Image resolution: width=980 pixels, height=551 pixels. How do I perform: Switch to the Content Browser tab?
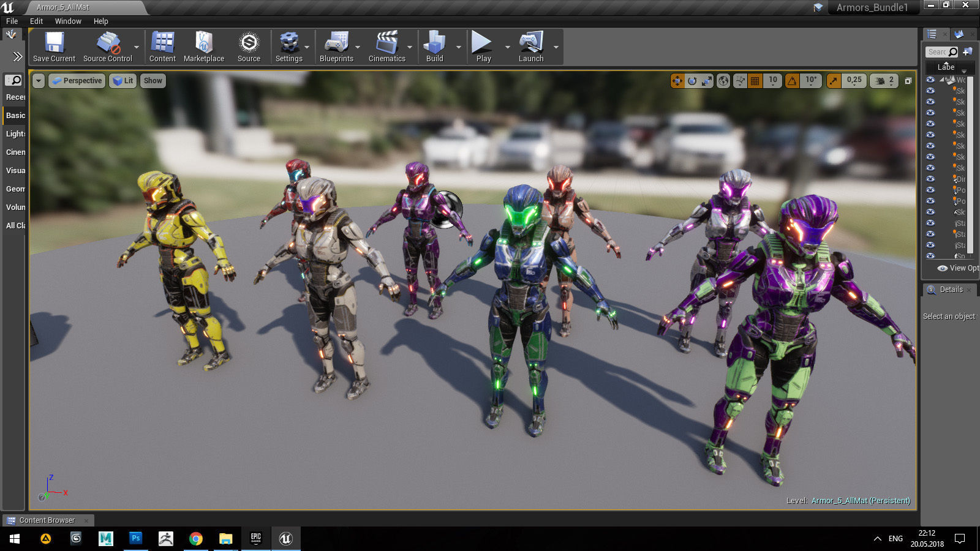click(x=47, y=520)
